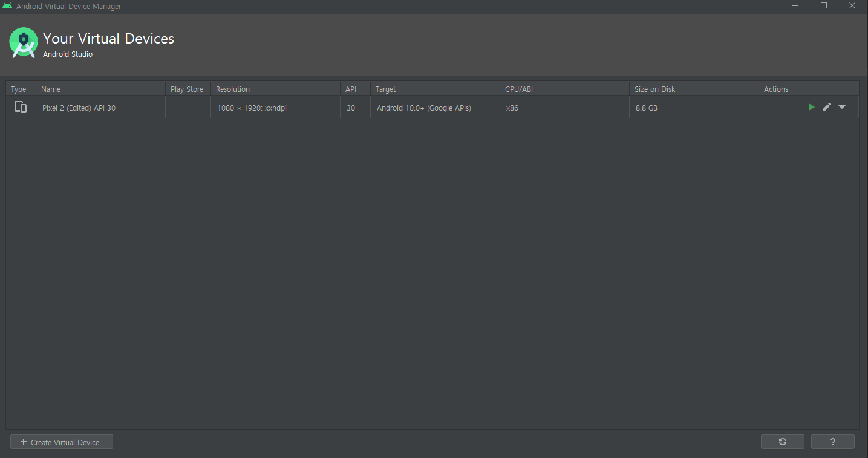Sort by the Target column header
Screen dimensions: 868x458
coord(385,89)
